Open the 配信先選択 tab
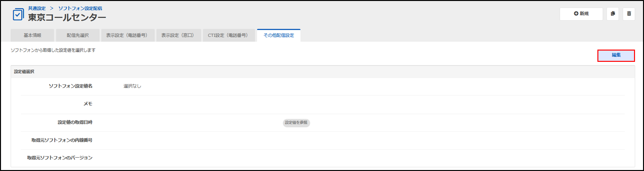 (x=78, y=35)
